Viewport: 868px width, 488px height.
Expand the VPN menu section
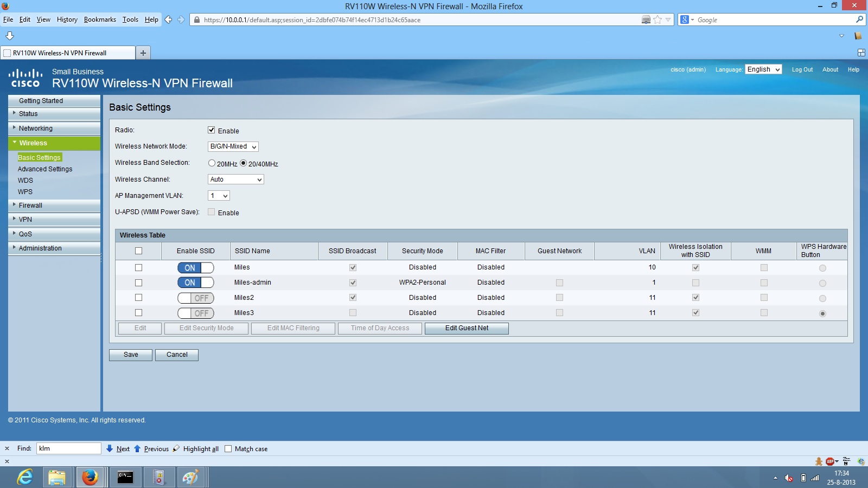[54, 220]
